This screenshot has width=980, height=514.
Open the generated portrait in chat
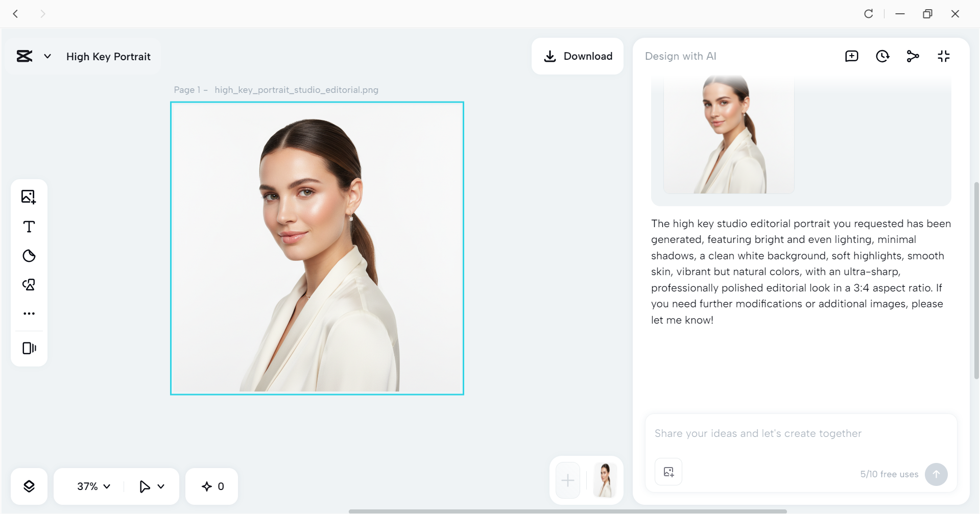tap(729, 134)
